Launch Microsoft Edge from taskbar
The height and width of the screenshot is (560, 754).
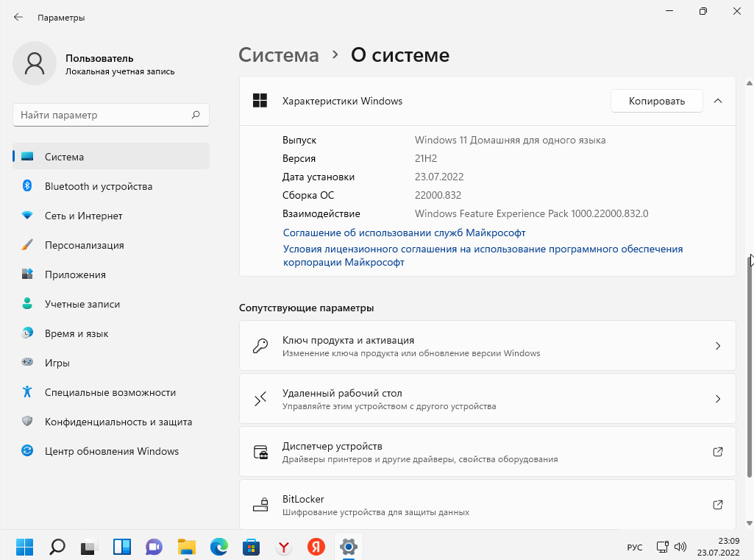(219, 547)
